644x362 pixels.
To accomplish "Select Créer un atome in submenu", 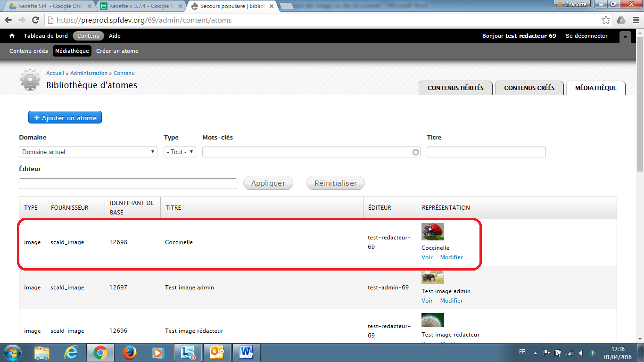I will point(117,51).
